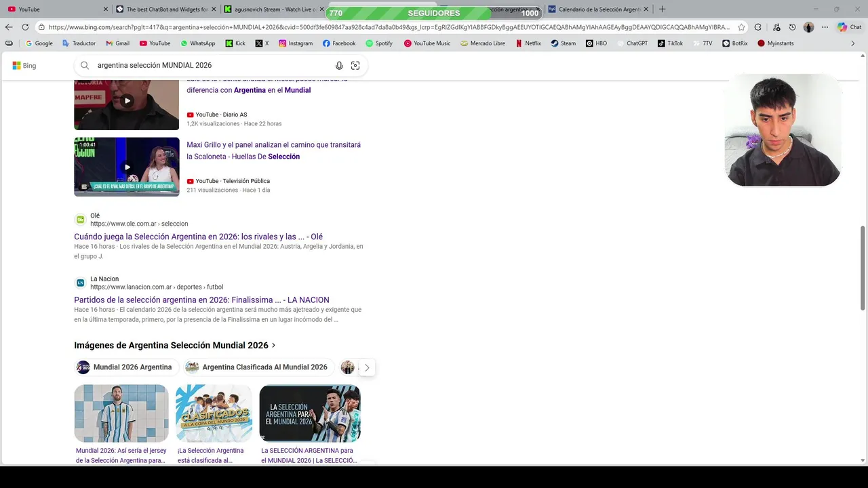The image size is (868, 488).
Task: Open Maxi Grillo video title link
Action: tap(273, 150)
